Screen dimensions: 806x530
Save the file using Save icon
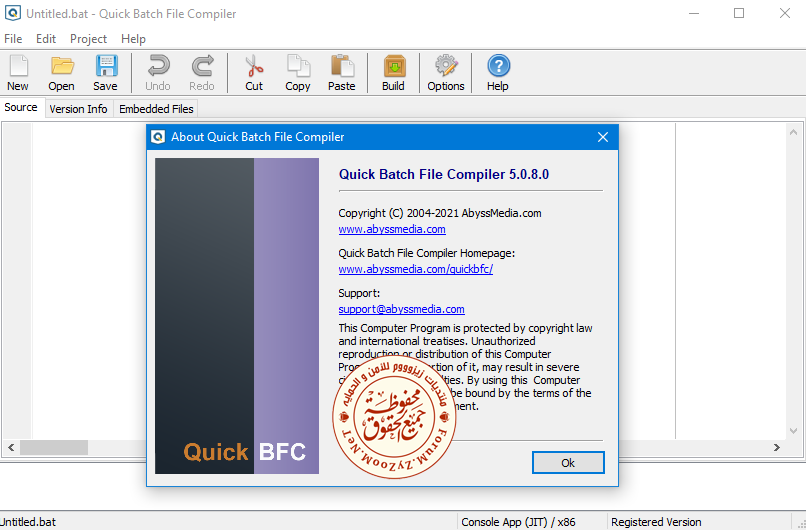(106, 67)
